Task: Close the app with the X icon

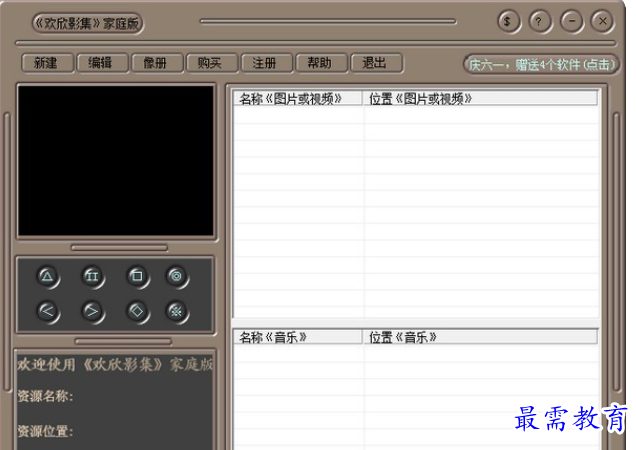Action: [x=603, y=21]
